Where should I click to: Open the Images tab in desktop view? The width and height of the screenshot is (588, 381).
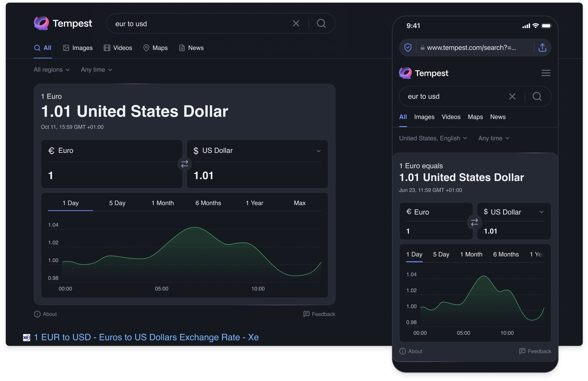coord(78,48)
